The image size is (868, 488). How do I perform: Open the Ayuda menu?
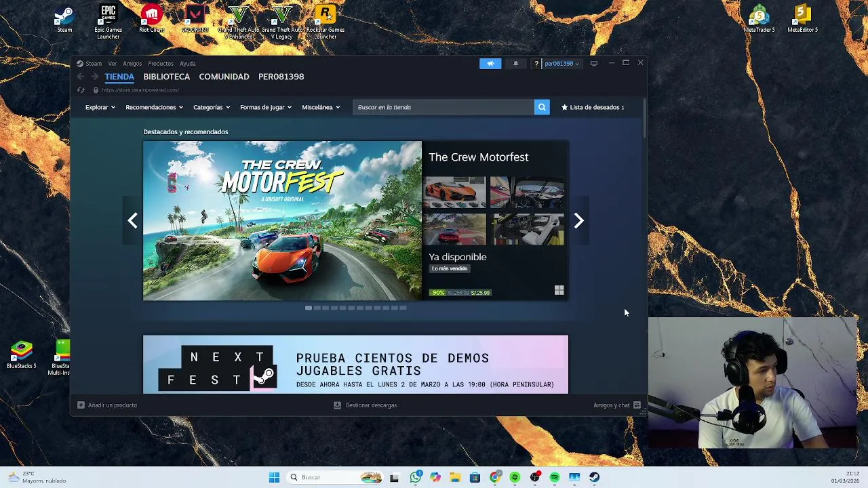pyautogui.click(x=188, y=64)
